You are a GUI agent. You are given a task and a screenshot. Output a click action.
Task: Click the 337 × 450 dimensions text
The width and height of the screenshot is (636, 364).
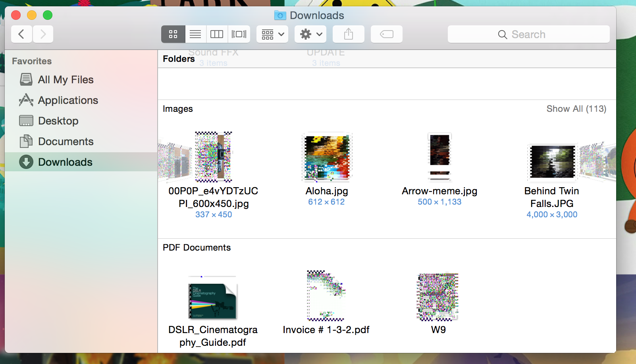coord(214,215)
